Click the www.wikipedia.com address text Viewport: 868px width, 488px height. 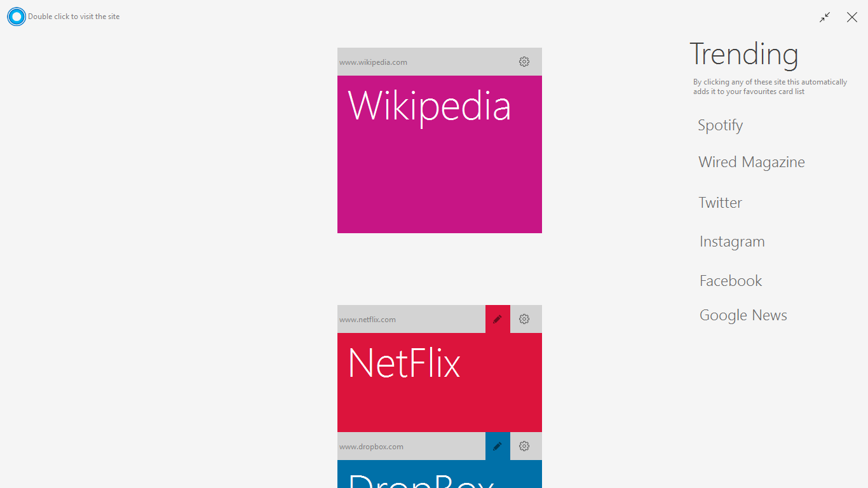[373, 62]
